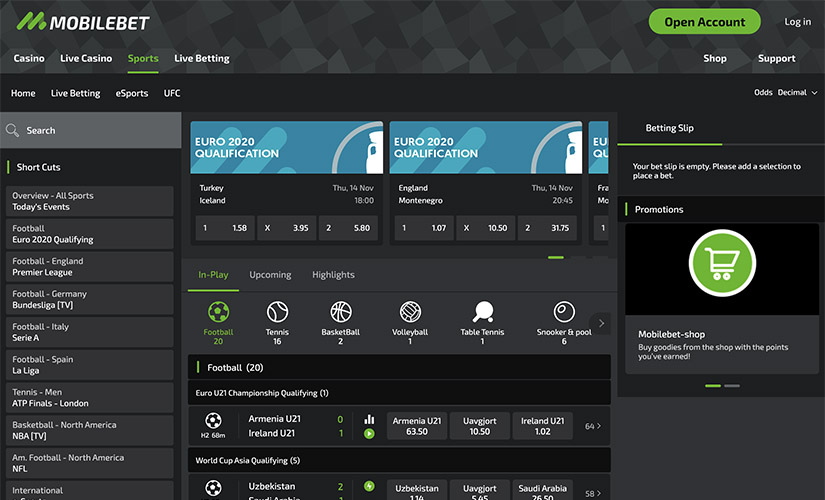Bet on Iceland win at 5.80
The height and width of the screenshot is (500, 825).
pos(348,228)
